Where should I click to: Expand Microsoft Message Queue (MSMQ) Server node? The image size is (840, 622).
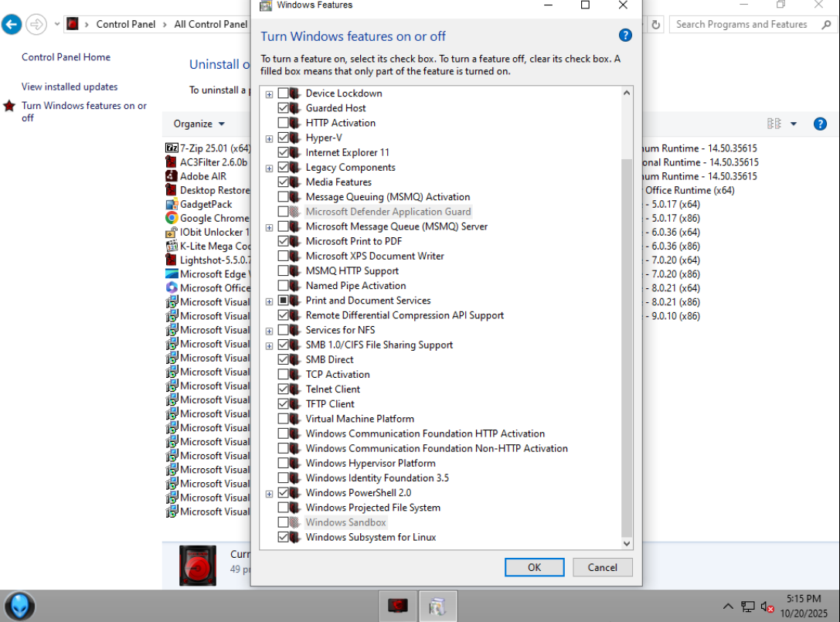tap(270, 228)
